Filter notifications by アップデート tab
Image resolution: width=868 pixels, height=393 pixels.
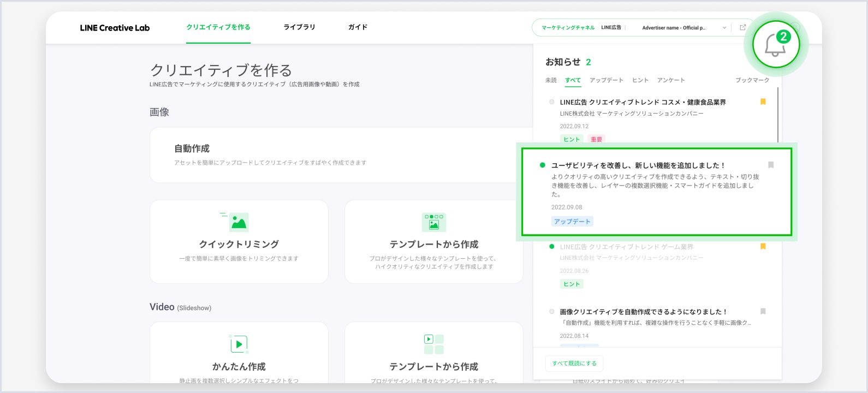(x=606, y=80)
